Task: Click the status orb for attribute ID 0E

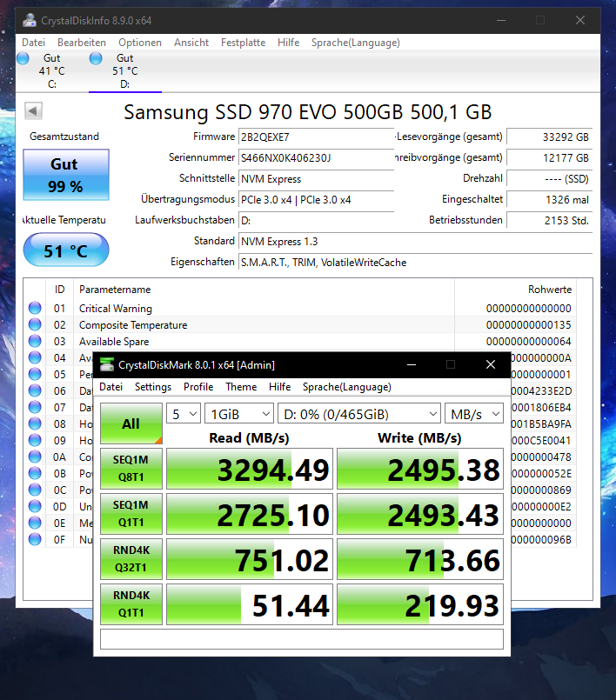Action: point(35,523)
